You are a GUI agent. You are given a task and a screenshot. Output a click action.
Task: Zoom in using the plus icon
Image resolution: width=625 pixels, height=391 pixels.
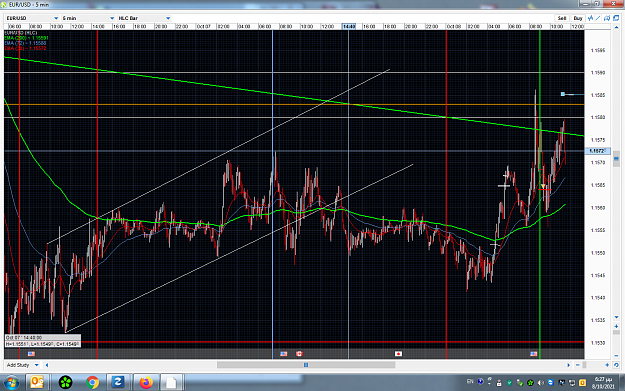[607, 365]
